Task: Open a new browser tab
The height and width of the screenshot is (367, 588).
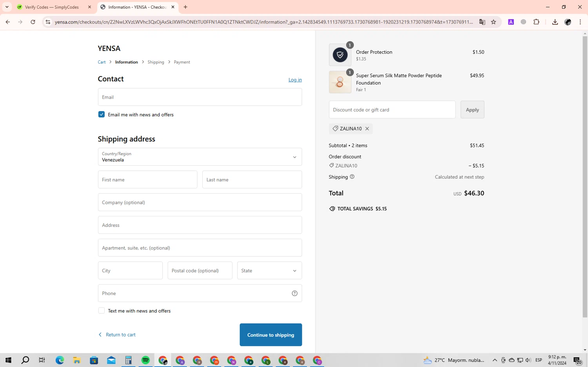Action: click(x=185, y=7)
